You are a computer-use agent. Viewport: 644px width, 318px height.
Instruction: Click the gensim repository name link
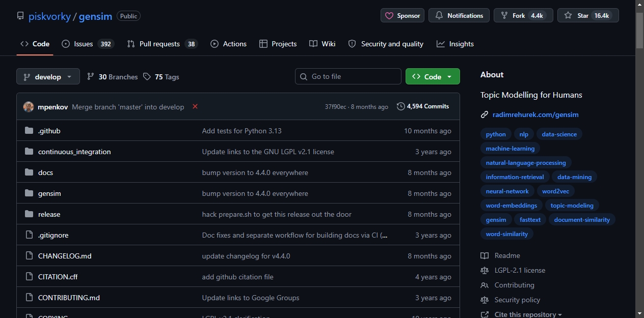[95, 16]
